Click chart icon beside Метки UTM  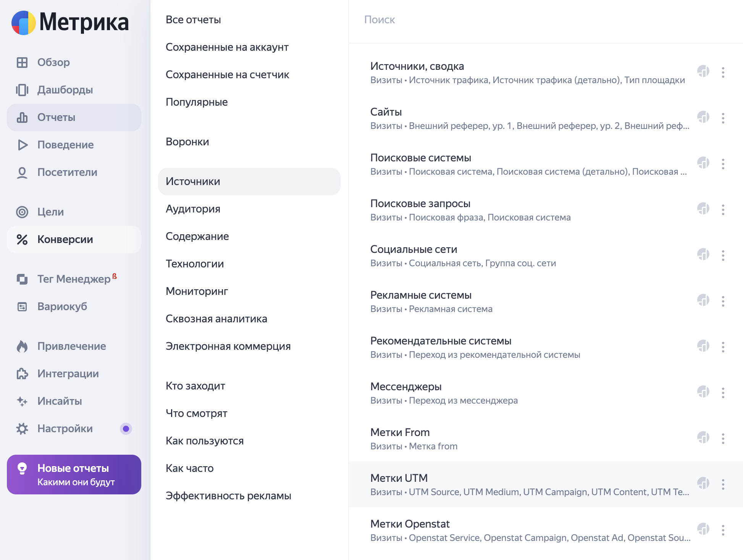[x=703, y=483]
